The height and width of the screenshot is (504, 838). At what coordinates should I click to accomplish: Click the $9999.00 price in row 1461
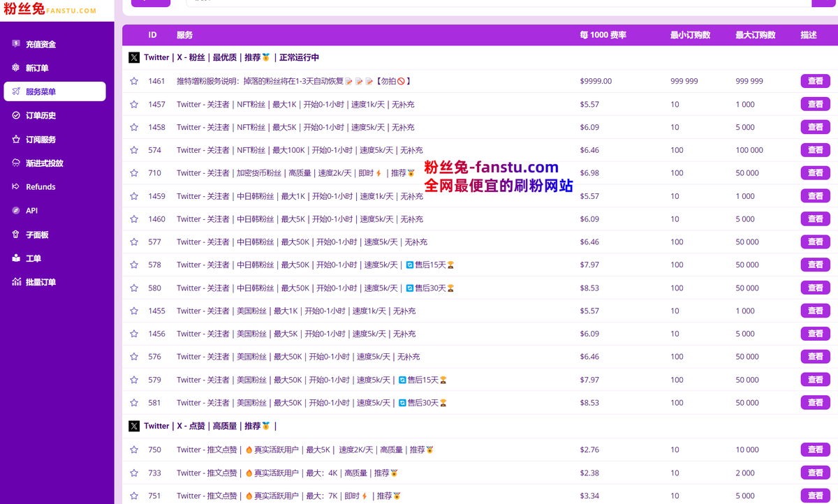click(596, 81)
